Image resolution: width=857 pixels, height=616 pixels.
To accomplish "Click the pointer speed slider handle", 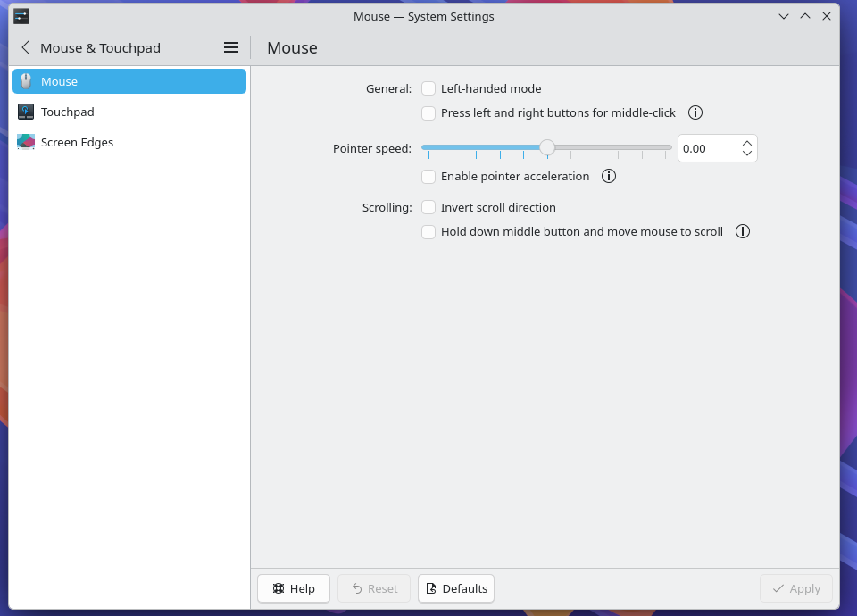I will tap(547, 147).
